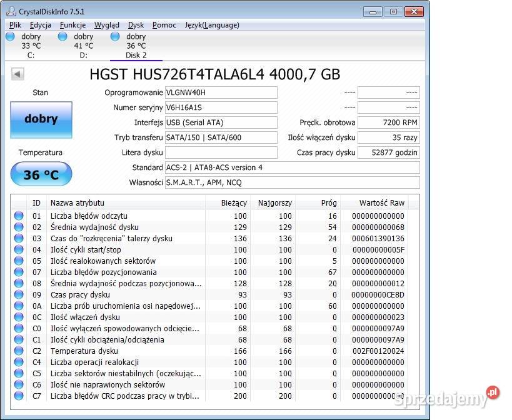Click the blue status orb for D:
Screen dimensions: 512x420
point(63,36)
